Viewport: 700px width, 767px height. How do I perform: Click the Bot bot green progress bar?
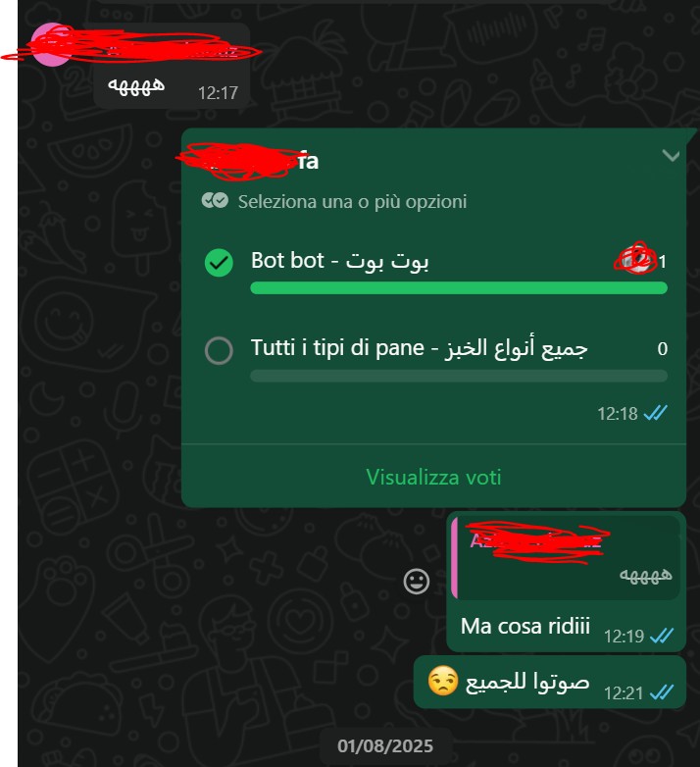click(x=459, y=287)
